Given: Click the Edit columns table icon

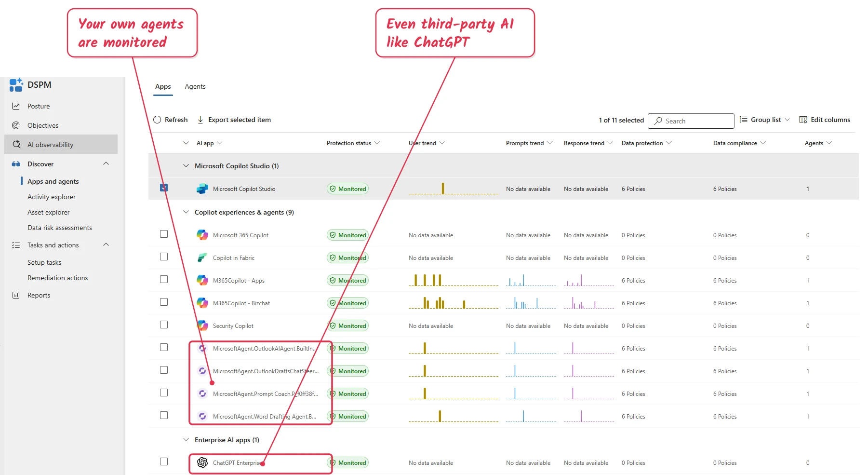Looking at the screenshot, I should point(803,120).
